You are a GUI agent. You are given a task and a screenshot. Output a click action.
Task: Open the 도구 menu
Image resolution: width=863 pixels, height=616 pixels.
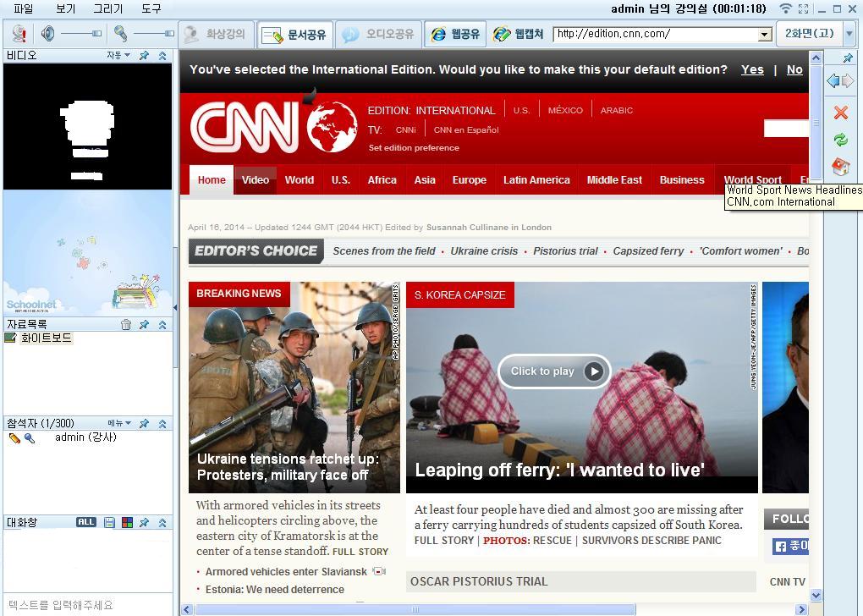coord(151,8)
